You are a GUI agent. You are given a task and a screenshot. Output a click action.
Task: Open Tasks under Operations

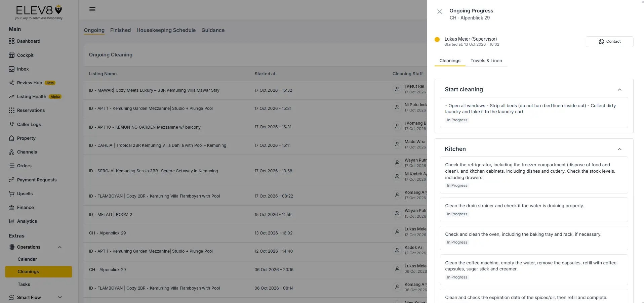[x=24, y=285]
